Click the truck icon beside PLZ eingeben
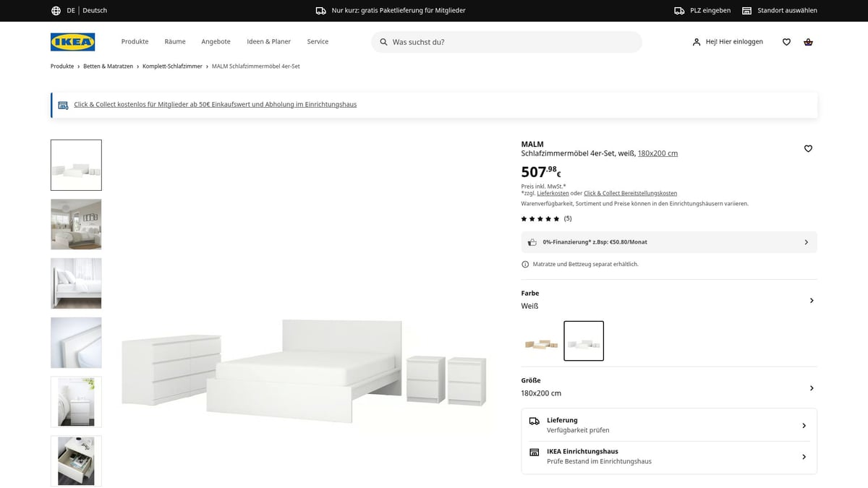 pyautogui.click(x=678, y=10)
